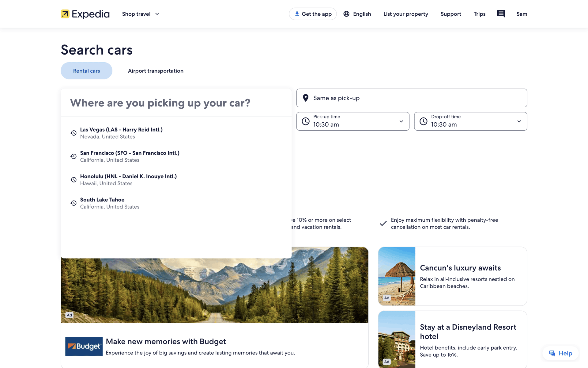
Task: Select the Rental cars tab
Action: [x=86, y=71]
